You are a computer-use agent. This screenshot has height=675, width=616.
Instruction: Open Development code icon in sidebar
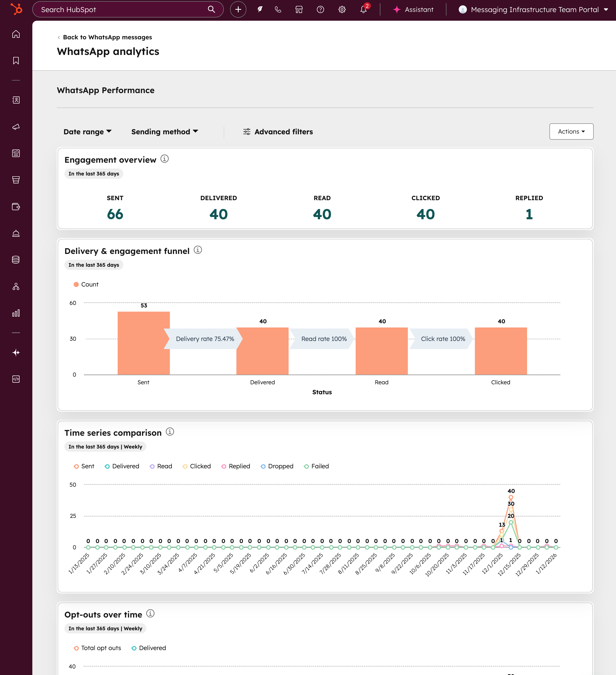[16, 379]
